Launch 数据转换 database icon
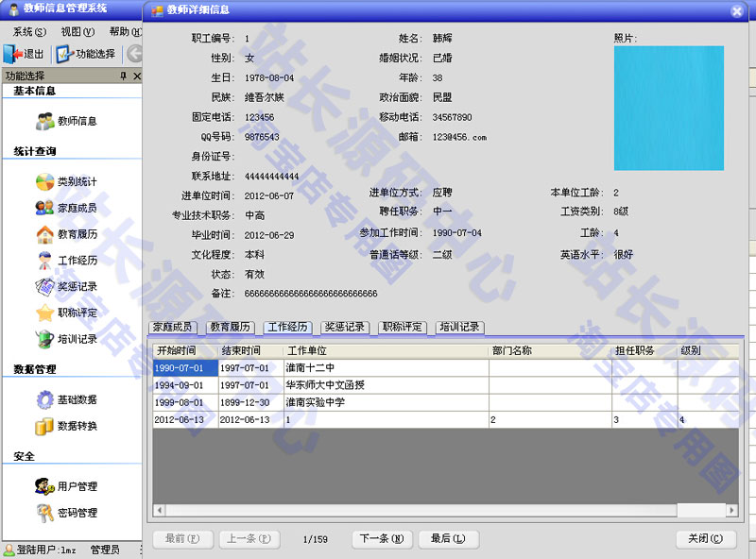This screenshot has width=756, height=559. [45, 426]
